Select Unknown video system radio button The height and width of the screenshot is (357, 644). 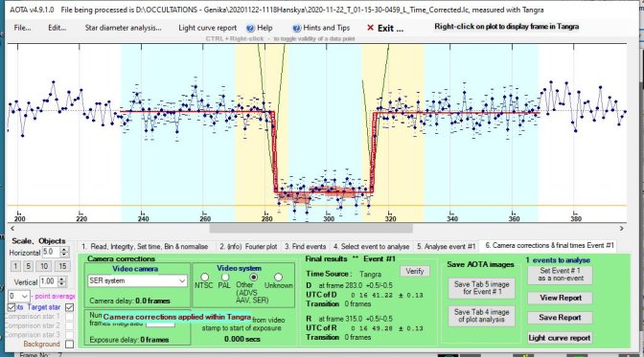click(279, 278)
